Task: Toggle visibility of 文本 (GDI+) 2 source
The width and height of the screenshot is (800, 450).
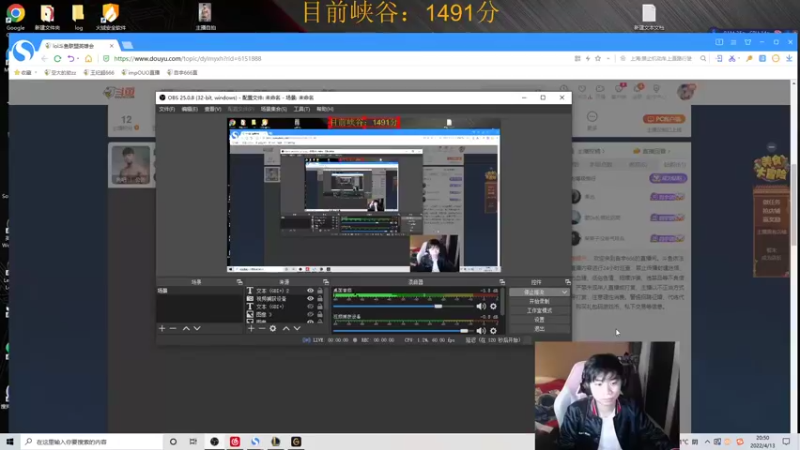Action: tap(310, 291)
